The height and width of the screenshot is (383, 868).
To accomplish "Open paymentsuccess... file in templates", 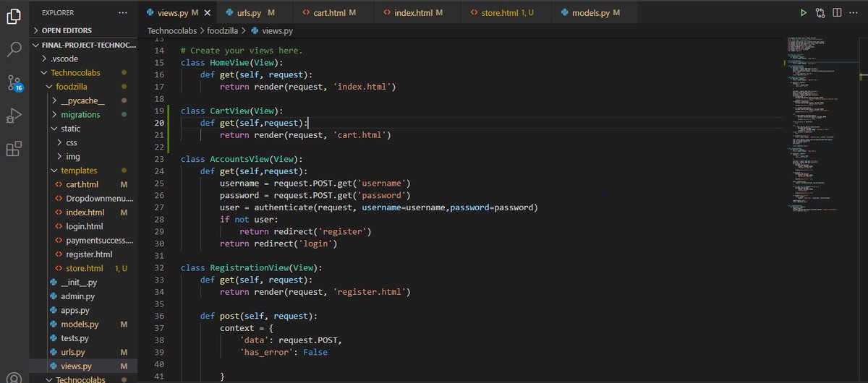I will (x=83, y=240).
